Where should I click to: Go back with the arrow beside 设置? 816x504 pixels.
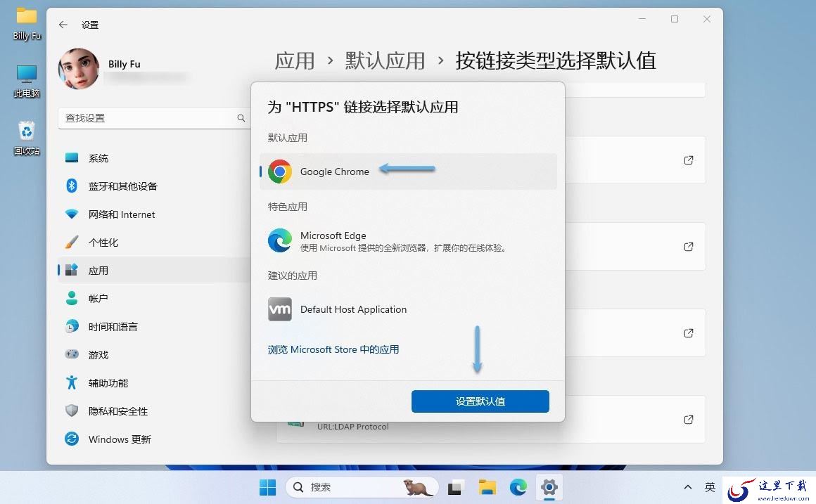tap(63, 25)
